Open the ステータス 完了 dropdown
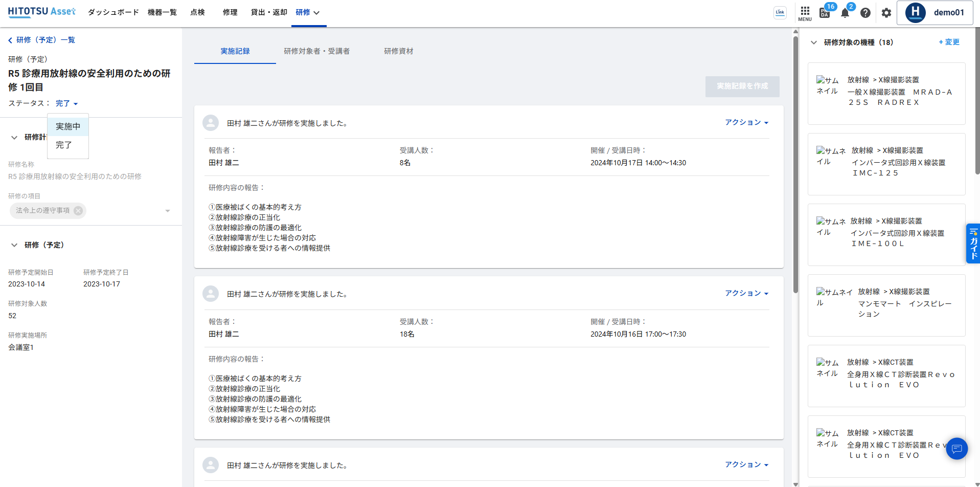The image size is (980, 487). [x=66, y=103]
